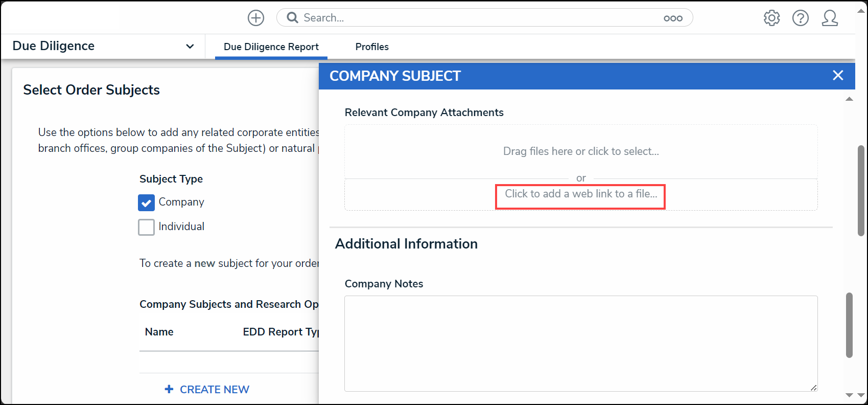This screenshot has width=868, height=405.
Task: Check the Individual checkbox
Action: point(146,227)
